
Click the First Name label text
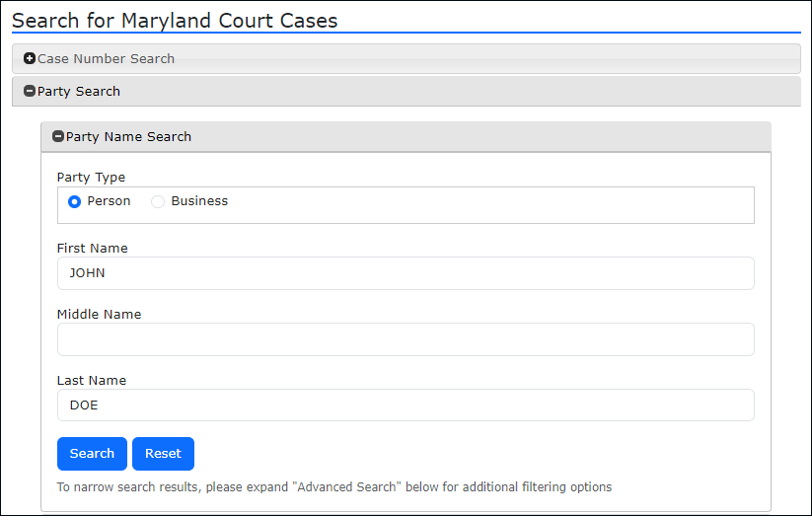coord(92,249)
